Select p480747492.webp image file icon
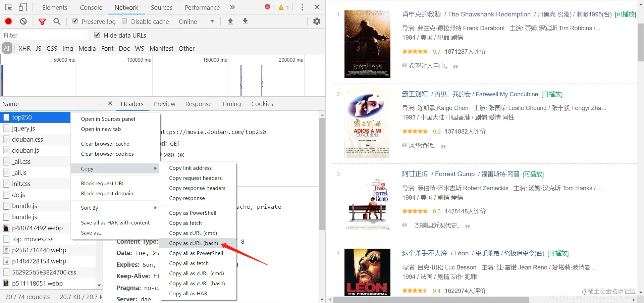 pos(6,228)
